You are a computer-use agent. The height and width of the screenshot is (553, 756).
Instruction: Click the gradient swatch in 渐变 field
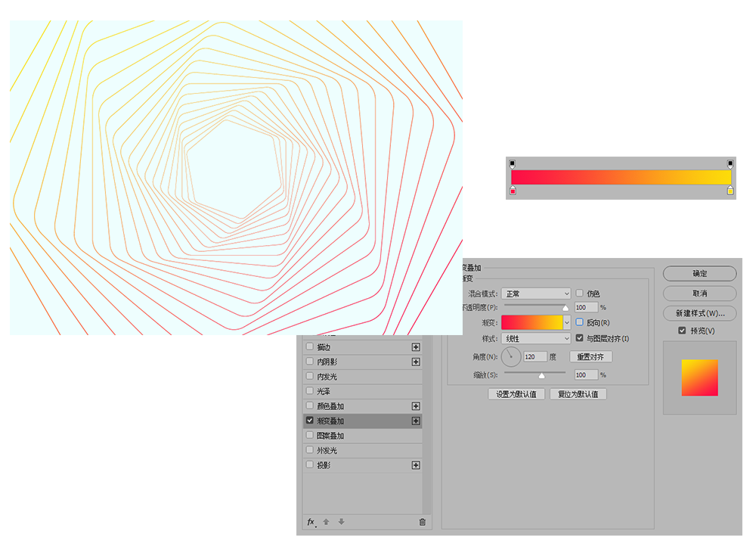tap(532, 322)
